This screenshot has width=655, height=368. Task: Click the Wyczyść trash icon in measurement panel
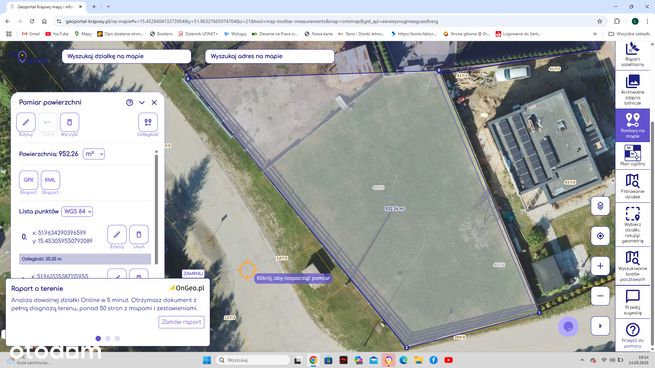(x=69, y=122)
